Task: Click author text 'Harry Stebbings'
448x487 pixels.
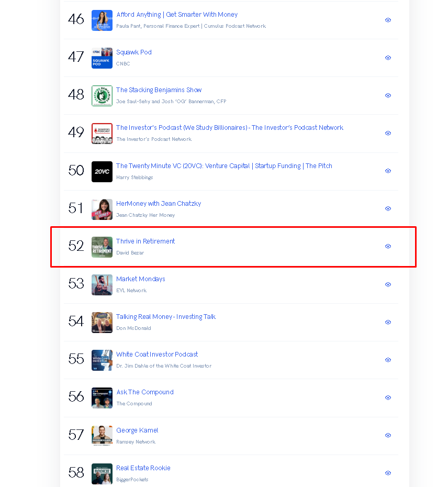Action: [135, 178]
